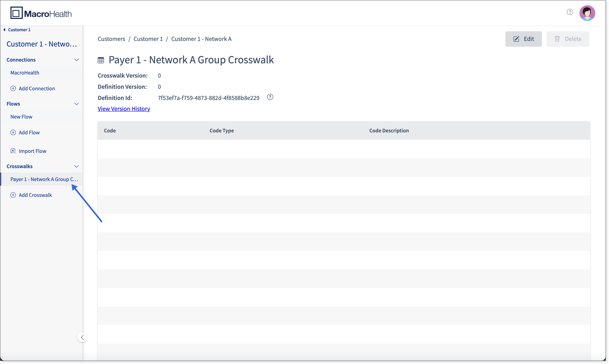Screen dimensions: 609x364
Task: Click the Code Description column header
Action: [x=389, y=131]
